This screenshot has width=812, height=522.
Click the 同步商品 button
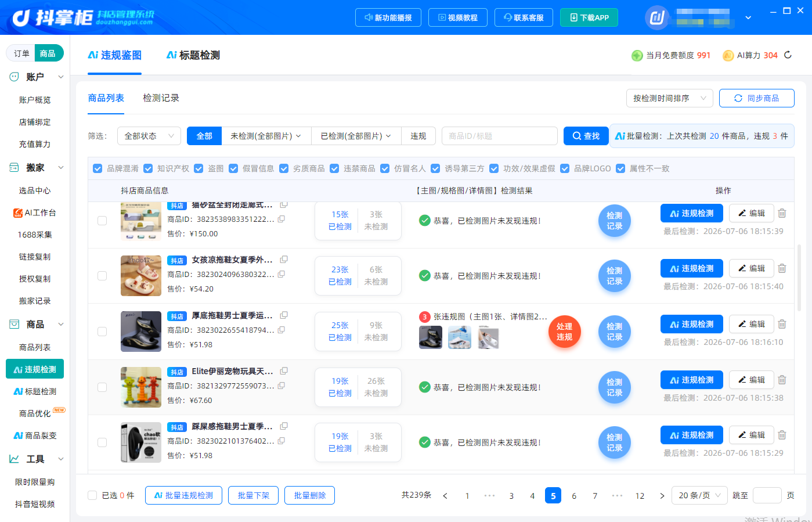pos(757,98)
